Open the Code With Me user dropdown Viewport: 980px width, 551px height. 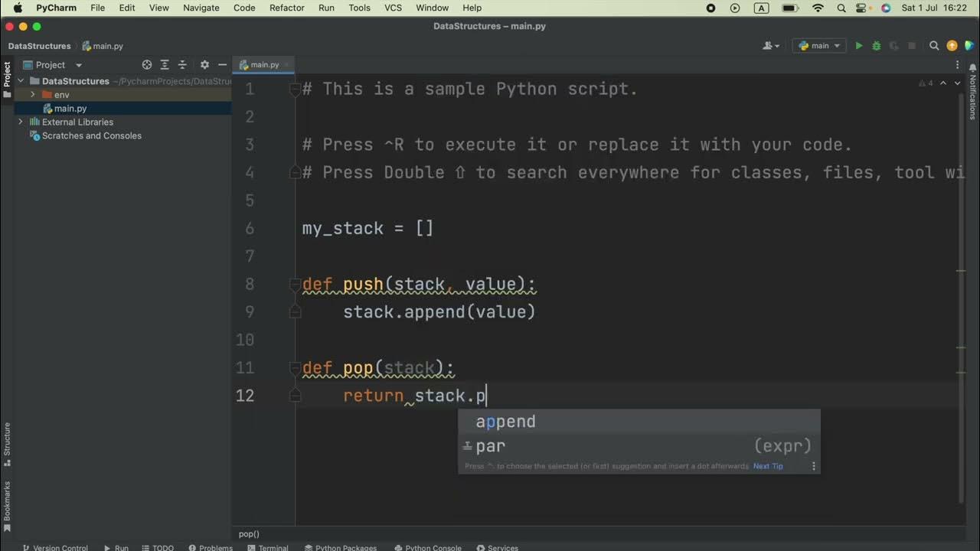[x=771, y=46]
